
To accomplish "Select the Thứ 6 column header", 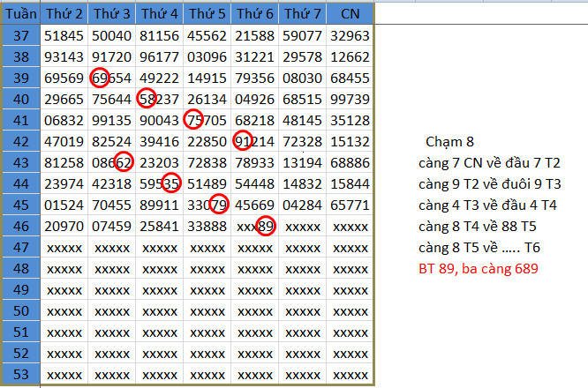I will pyautogui.click(x=254, y=14).
